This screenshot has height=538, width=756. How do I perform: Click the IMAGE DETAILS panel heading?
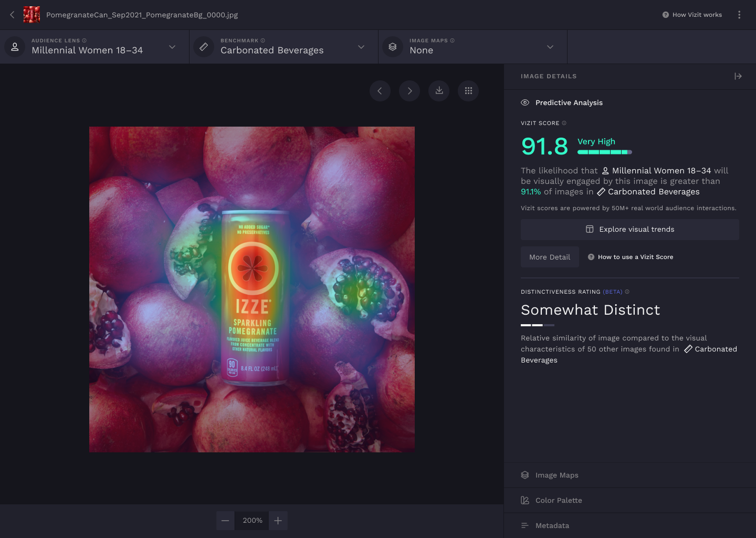[549, 76]
